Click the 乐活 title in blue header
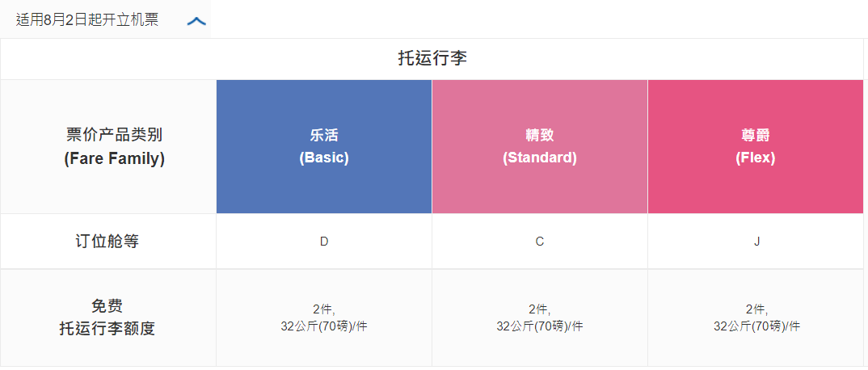868x370 pixels. (x=324, y=135)
